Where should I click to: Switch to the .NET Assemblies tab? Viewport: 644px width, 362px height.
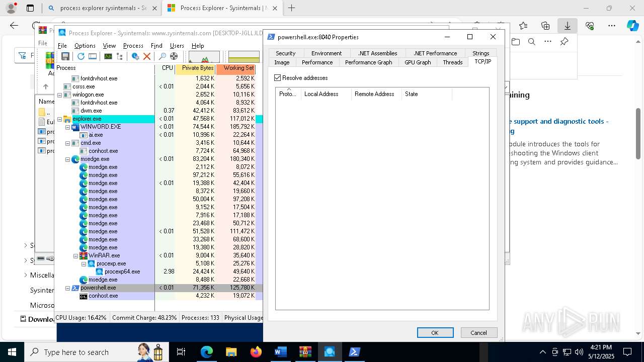(377, 53)
